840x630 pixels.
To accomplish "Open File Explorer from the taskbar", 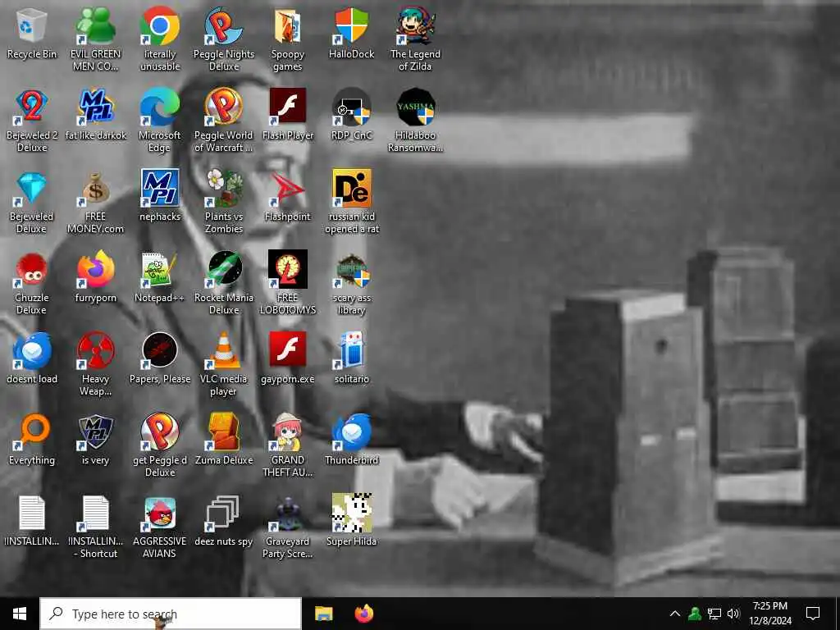I will (323, 614).
